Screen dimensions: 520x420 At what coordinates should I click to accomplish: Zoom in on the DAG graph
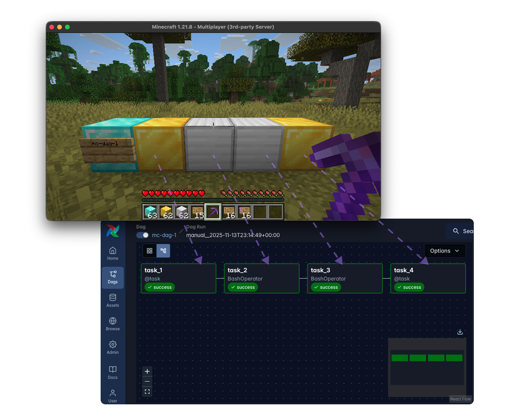coord(147,371)
